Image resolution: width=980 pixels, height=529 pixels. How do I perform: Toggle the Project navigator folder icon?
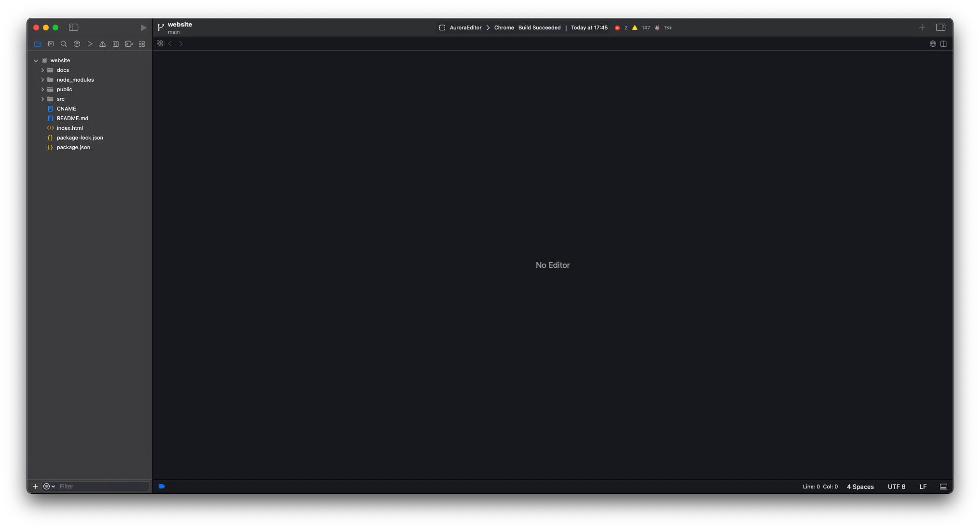pos(38,44)
